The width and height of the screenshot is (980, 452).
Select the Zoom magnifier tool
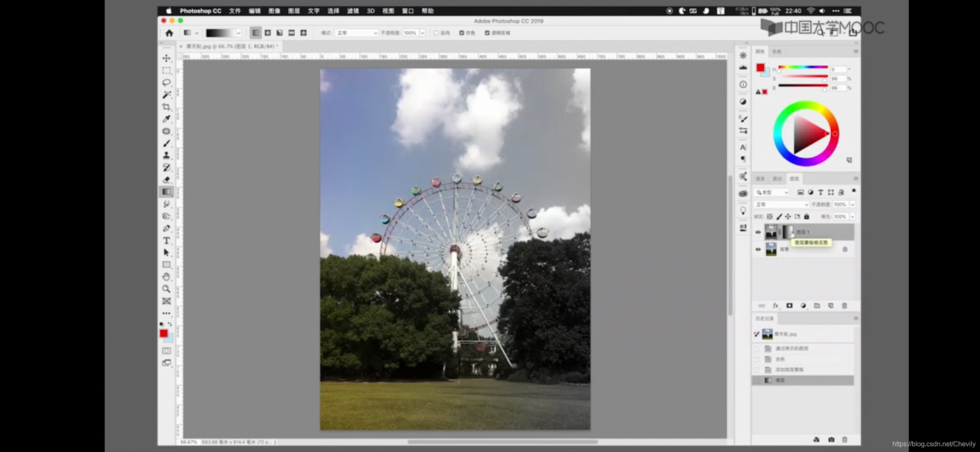(x=166, y=289)
